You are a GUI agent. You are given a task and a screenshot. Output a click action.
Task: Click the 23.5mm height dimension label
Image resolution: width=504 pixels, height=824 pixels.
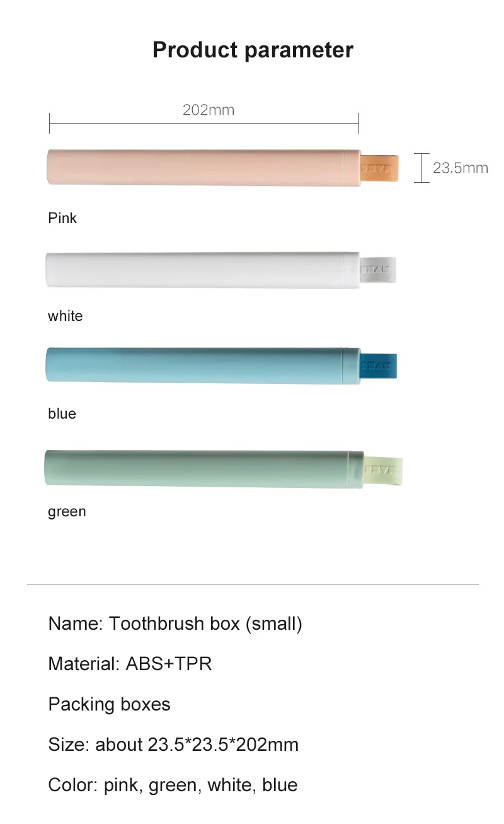pos(460,168)
